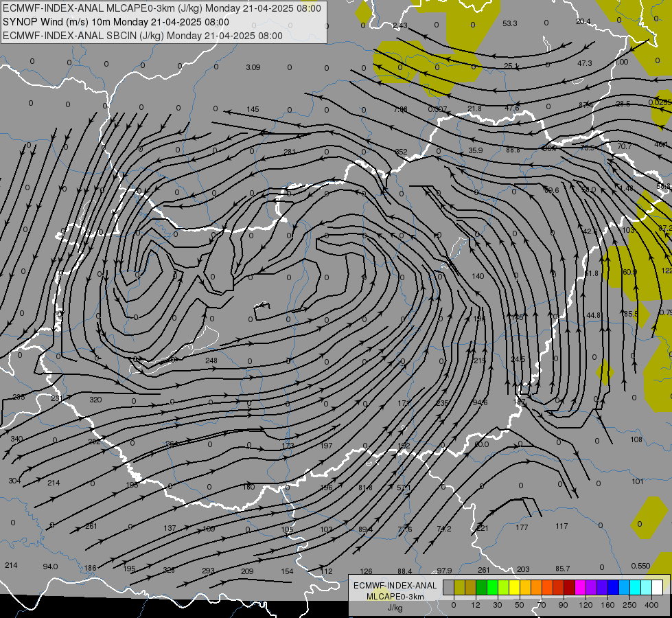672x618 pixels.
Task: Select the magenta swatch in the legend
Action: 580,587
